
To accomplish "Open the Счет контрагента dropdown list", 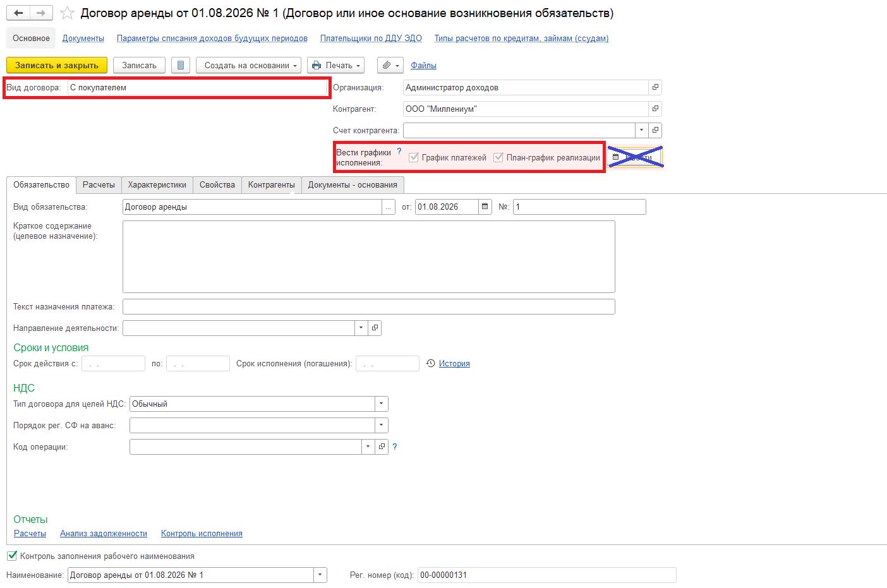I will (x=641, y=130).
